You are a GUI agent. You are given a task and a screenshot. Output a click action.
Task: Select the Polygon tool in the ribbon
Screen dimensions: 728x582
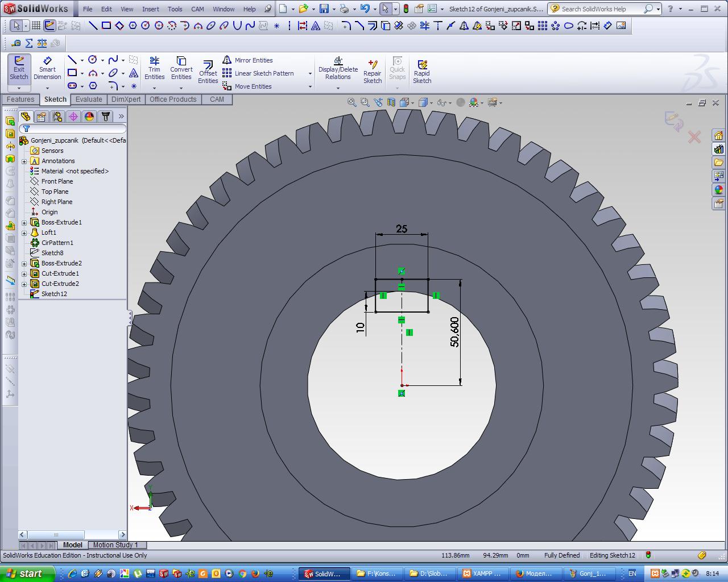[x=93, y=86]
